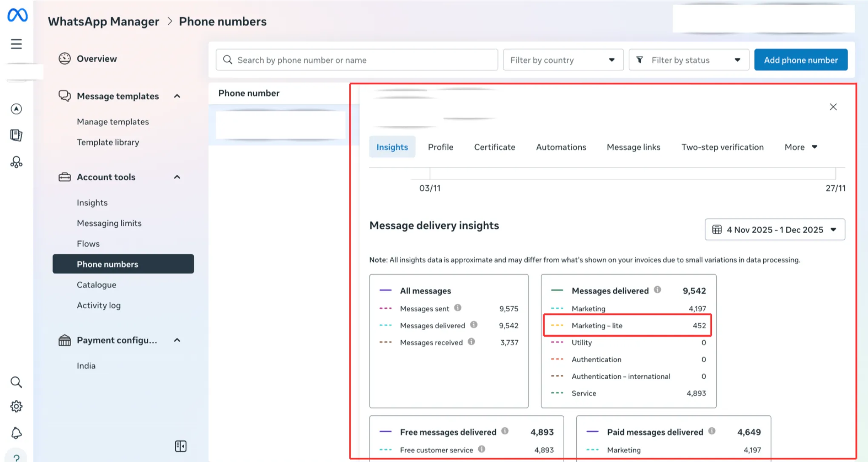Open the Filter by status dropdown
Viewport: 868px width, 462px height.
689,60
